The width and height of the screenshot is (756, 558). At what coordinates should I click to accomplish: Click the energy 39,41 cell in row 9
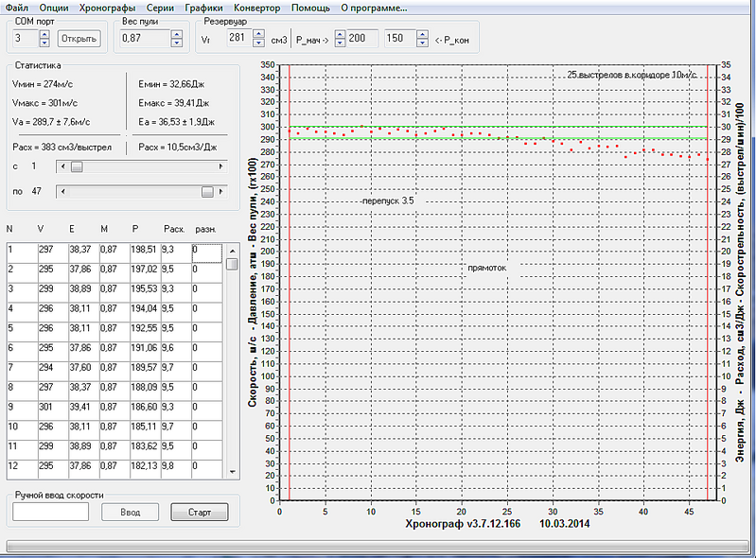pyautogui.click(x=84, y=410)
